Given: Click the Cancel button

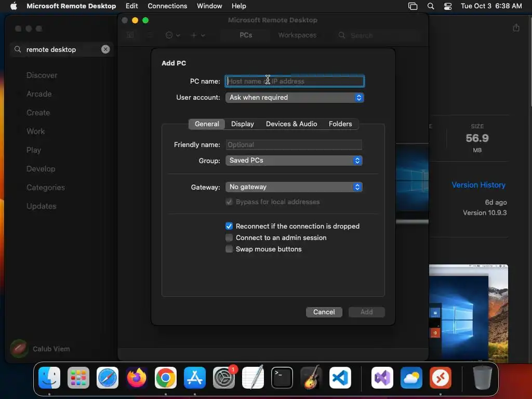Looking at the screenshot, I should pyautogui.click(x=324, y=312).
